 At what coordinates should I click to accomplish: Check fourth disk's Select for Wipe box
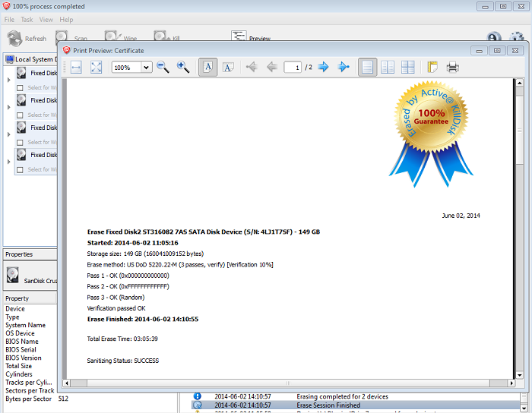[x=21, y=170]
